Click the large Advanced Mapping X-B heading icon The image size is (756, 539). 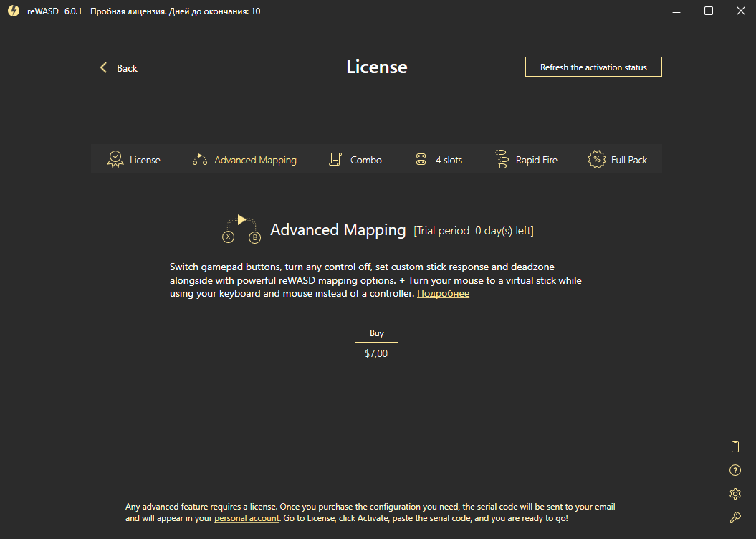click(x=241, y=229)
